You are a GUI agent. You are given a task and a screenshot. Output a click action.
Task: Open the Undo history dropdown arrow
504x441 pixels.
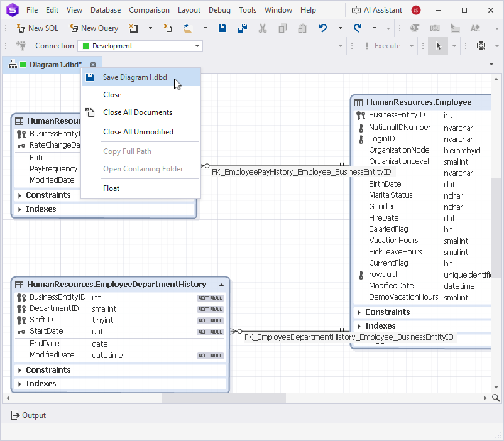click(x=340, y=28)
